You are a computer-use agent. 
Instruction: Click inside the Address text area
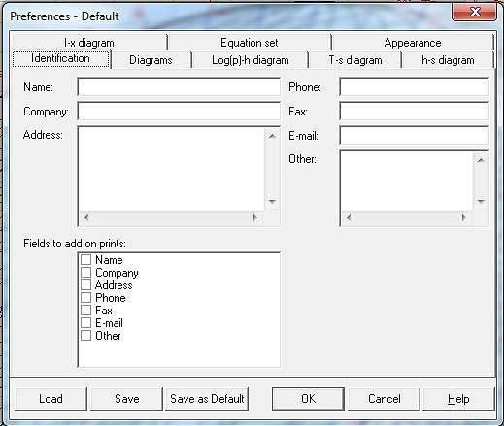click(171, 169)
